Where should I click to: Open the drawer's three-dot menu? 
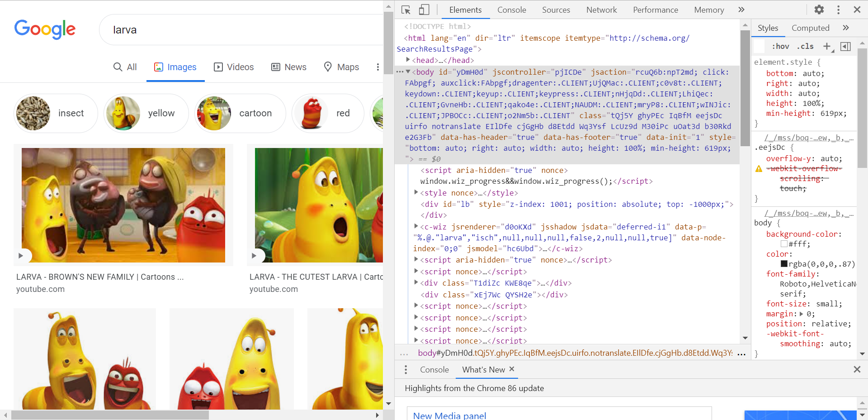tap(406, 370)
